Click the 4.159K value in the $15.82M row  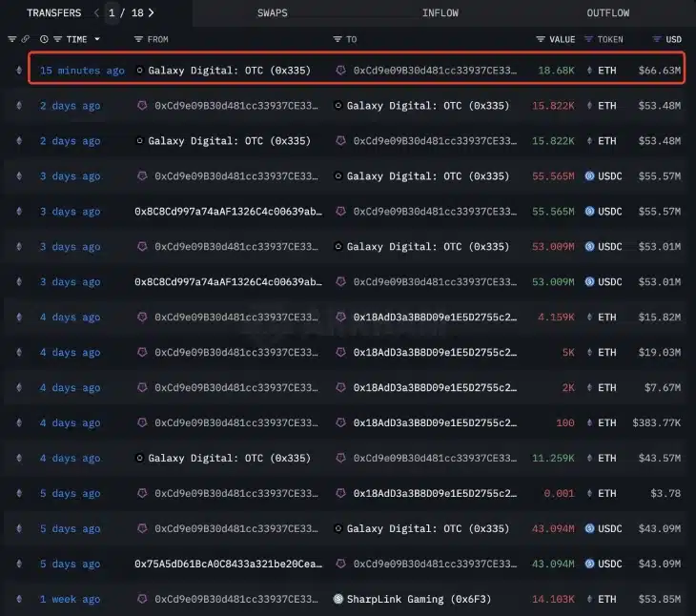pyautogui.click(x=556, y=317)
